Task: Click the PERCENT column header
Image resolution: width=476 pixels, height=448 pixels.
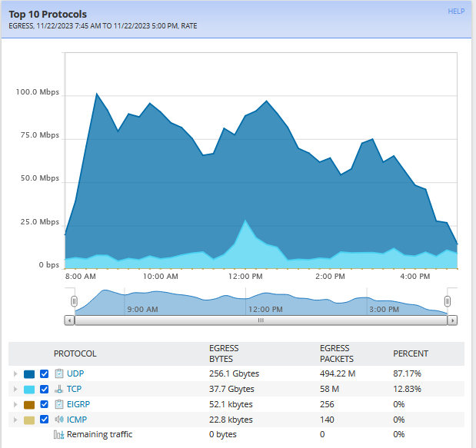Action: [411, 353]
